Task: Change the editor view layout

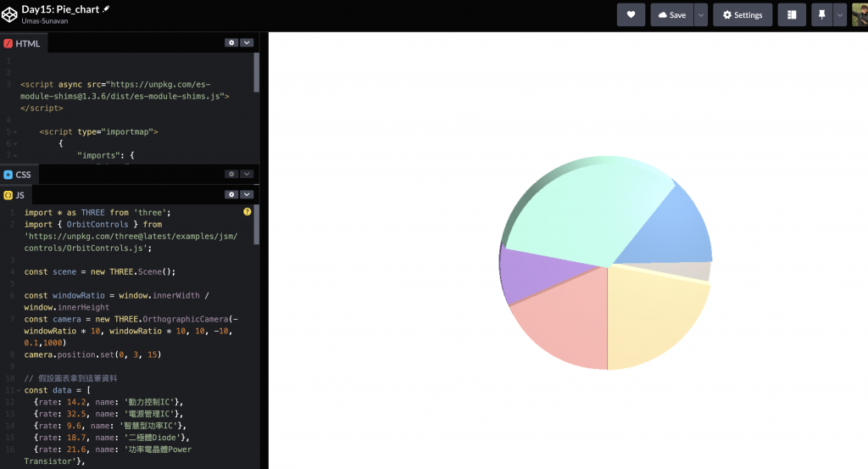Action: [x=792, y=15]
